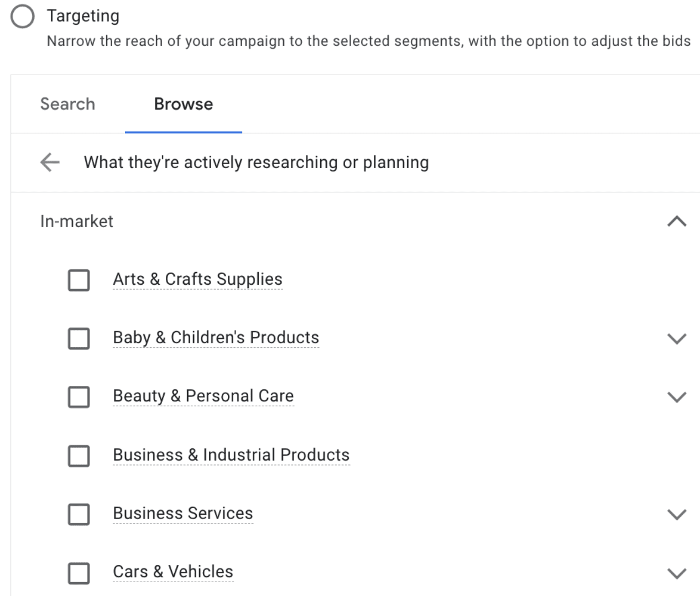This screenshot has width=700, height=596.
Task: Check the Business & Industrial Products checkbox
Action: pos(79,456)
